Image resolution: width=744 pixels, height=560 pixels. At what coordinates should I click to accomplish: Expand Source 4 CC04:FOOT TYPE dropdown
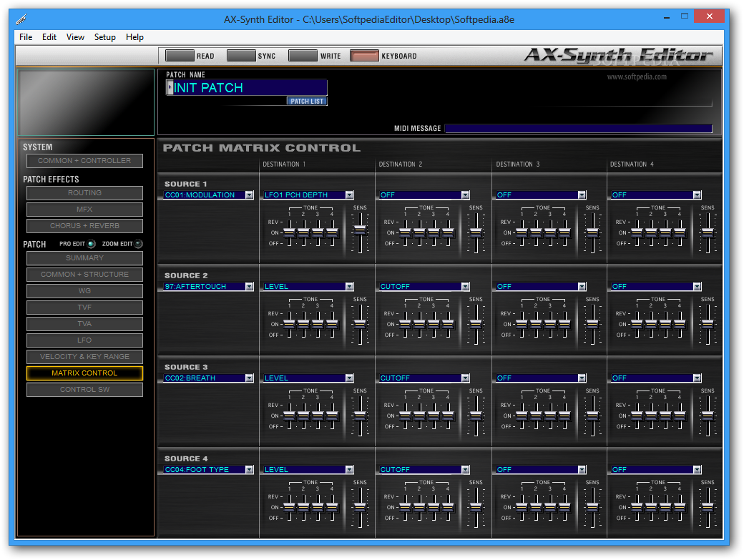pyautogui.click(x=249, y=469)
